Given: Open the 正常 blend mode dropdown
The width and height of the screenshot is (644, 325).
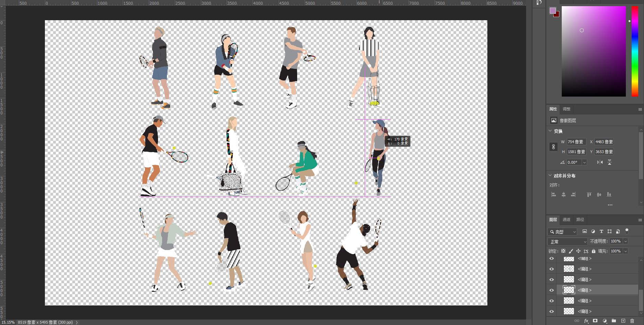Looking at the screenshot, I should 568,242.
